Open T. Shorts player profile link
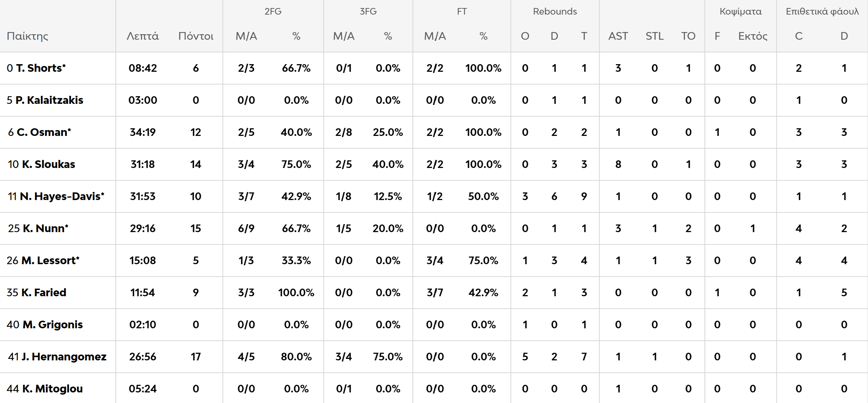 40,68
